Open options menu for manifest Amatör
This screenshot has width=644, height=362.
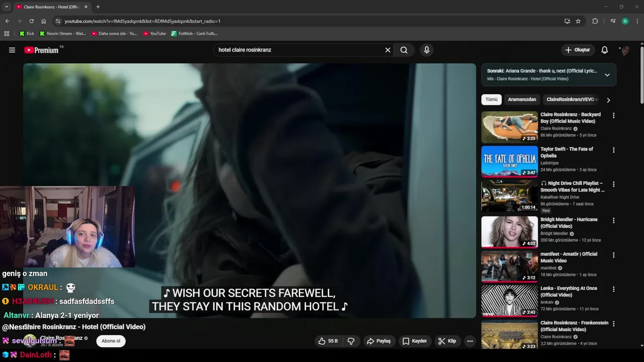[x=613, y=255]
